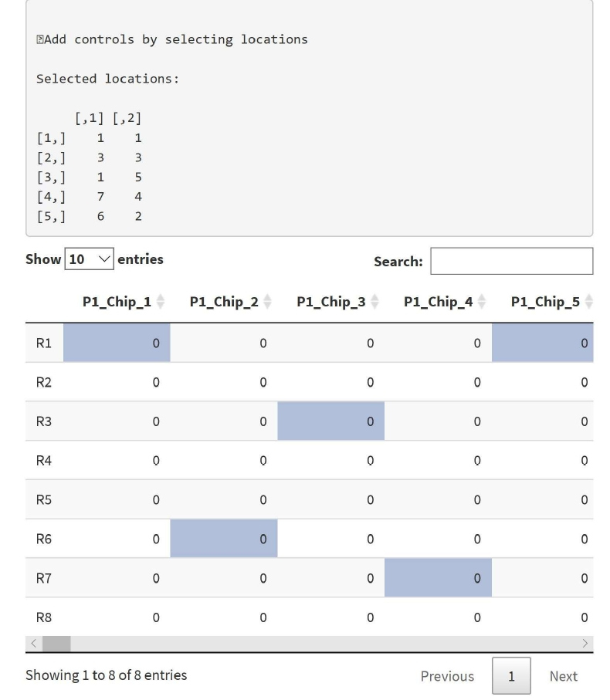
Task: Open the Show entries dropdown
Action: [90, 259]
